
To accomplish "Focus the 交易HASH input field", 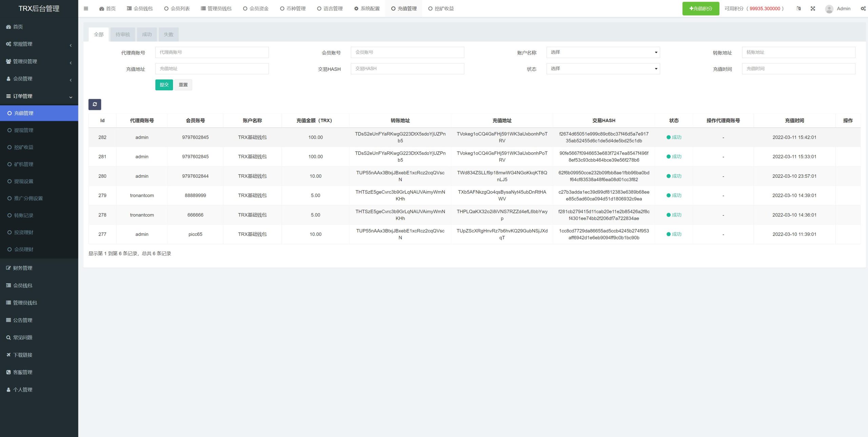I will [407, 69].
